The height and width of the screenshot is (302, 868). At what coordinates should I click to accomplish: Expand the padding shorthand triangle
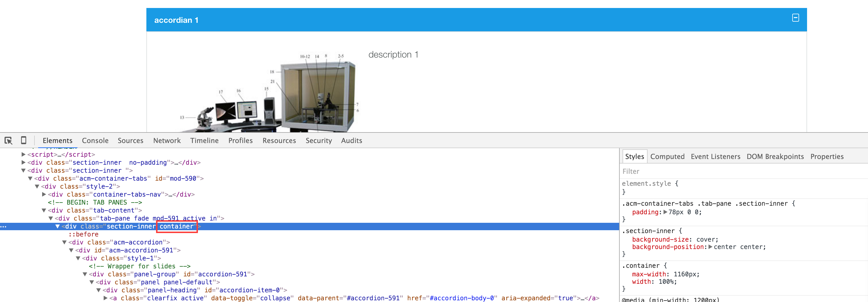(x=665, y=212)
